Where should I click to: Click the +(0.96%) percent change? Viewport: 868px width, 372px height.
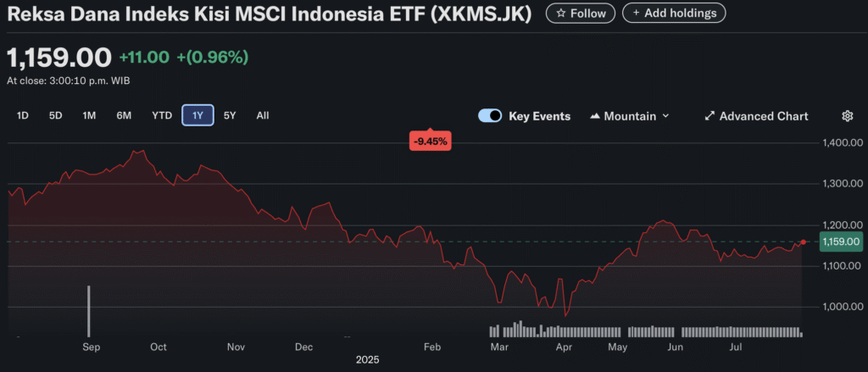tap(213, 57)
